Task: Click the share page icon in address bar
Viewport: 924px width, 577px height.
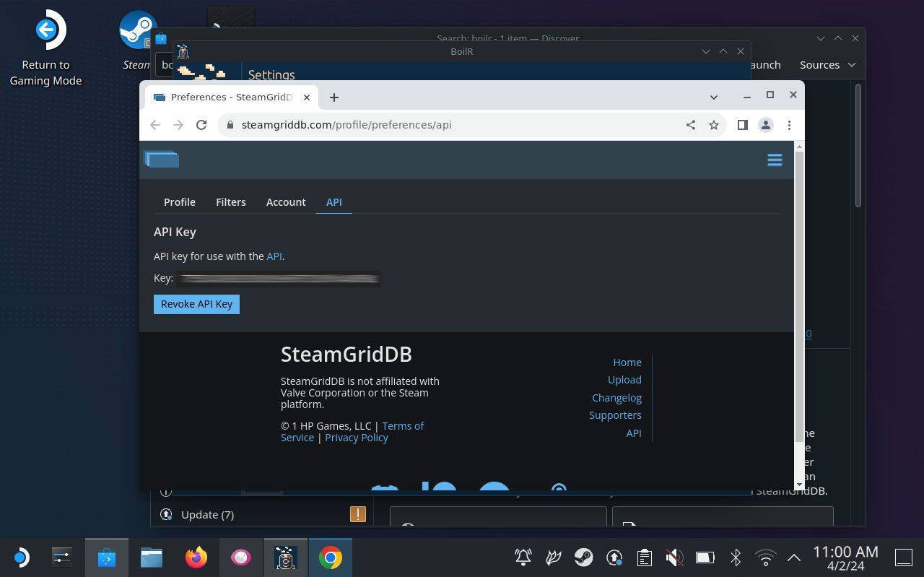Action: [x=691, y=125]
